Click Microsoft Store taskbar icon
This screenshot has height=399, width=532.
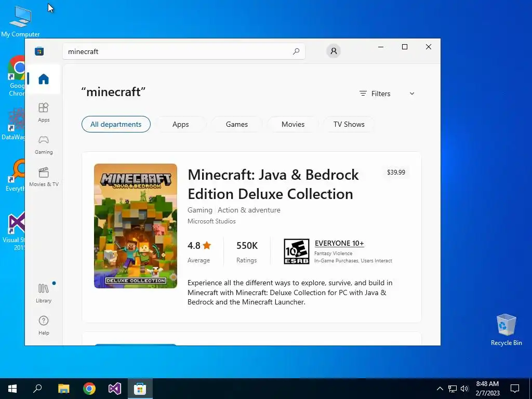click(x=140, y=389)
